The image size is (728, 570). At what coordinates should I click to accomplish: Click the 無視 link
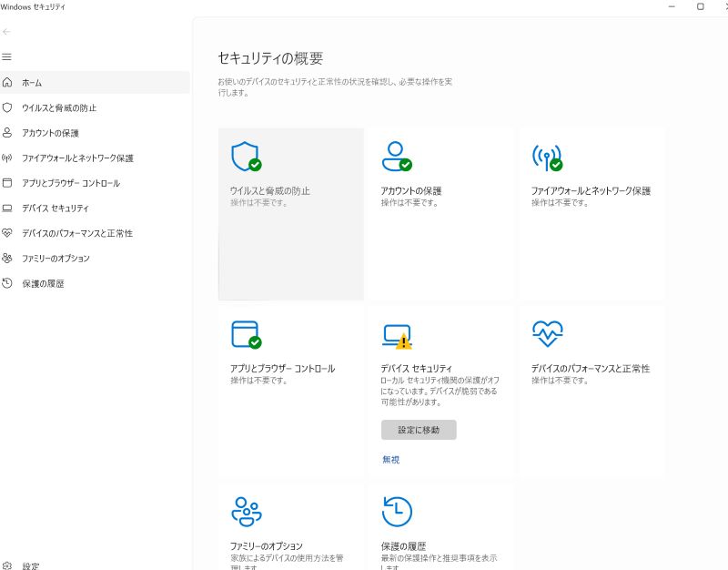click(x=391, y=460)
